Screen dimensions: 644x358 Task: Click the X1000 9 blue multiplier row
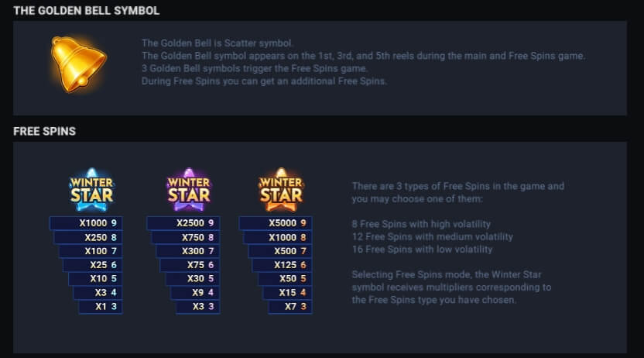pyautogui.click(x=86, y=222)
